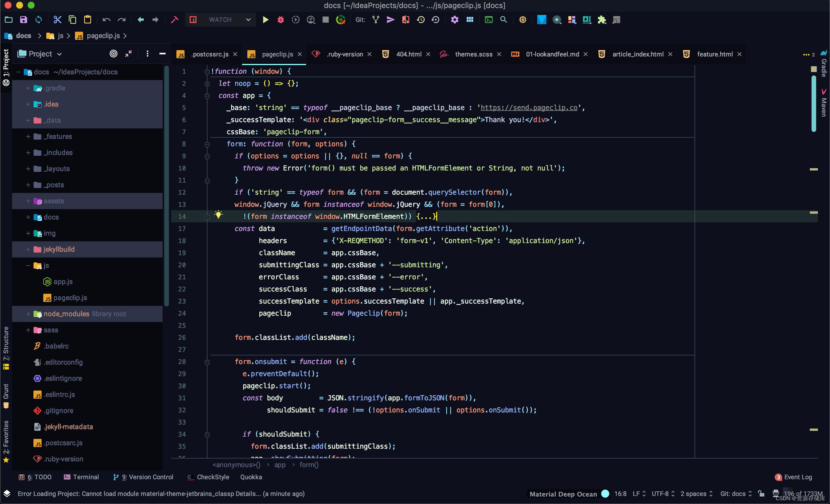830x504 pixels.
Task: Open Quokka tool window
Action: tap(251, 478)
